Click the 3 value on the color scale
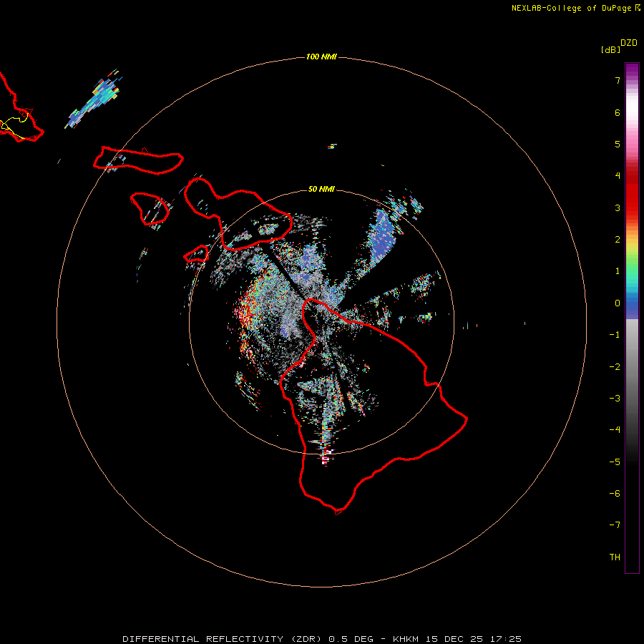Image resolution: width=644 pixels, height=644 pixels. click(x=618, y=208)
